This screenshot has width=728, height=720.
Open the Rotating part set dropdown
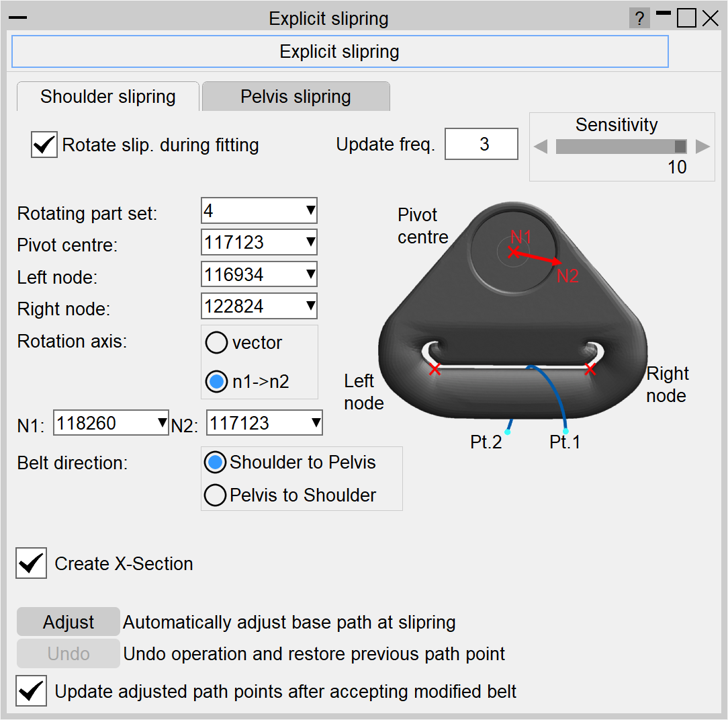coord(259,211)
